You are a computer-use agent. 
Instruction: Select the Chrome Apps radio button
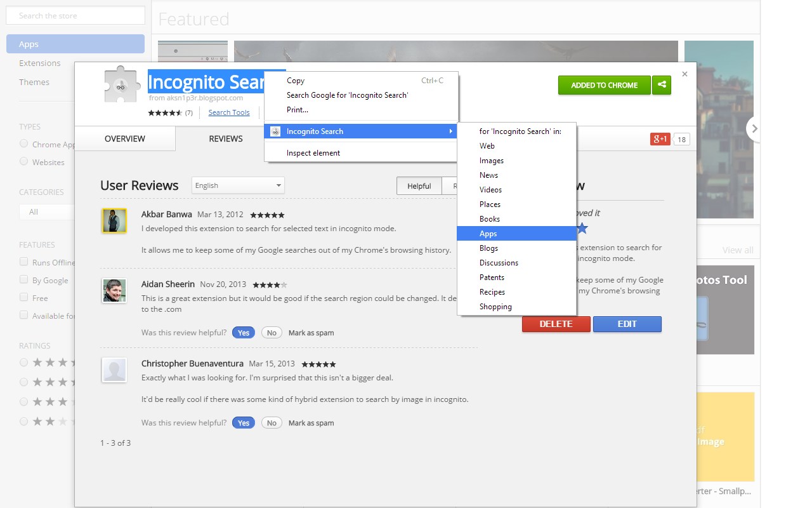(23, 144)
